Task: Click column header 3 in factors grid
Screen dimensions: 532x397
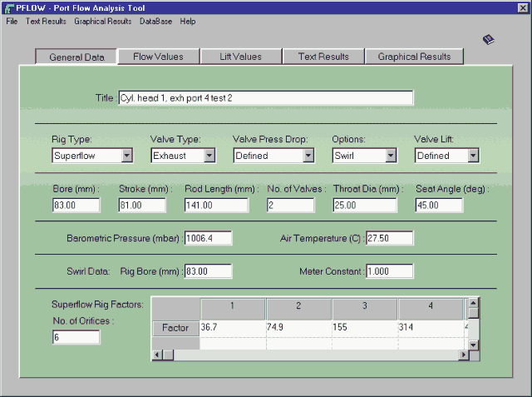Action: pos(365,309)
